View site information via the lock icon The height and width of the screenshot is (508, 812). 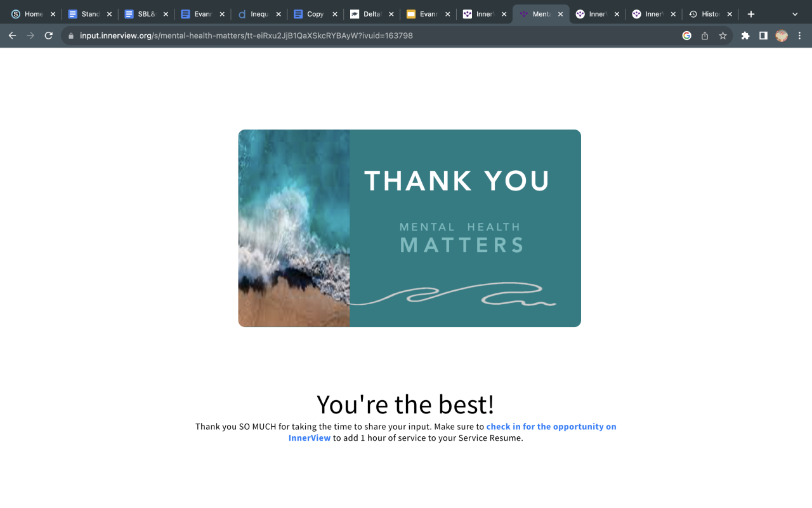tap(71, 36)
